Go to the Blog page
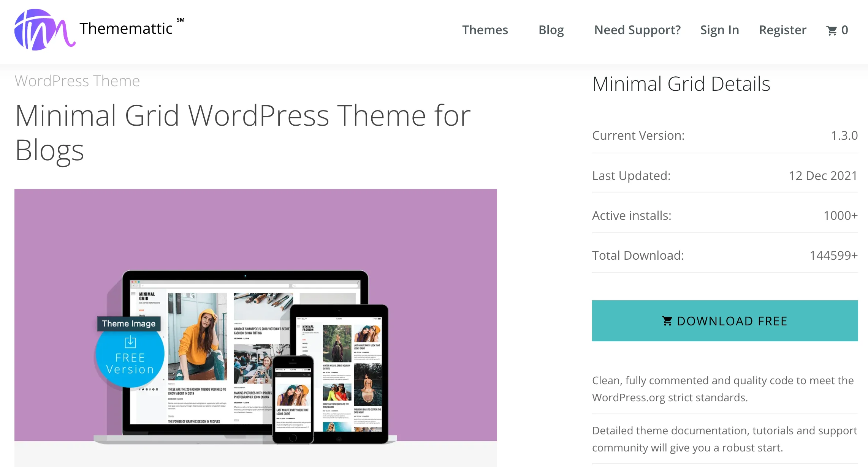 pos(551,30)
